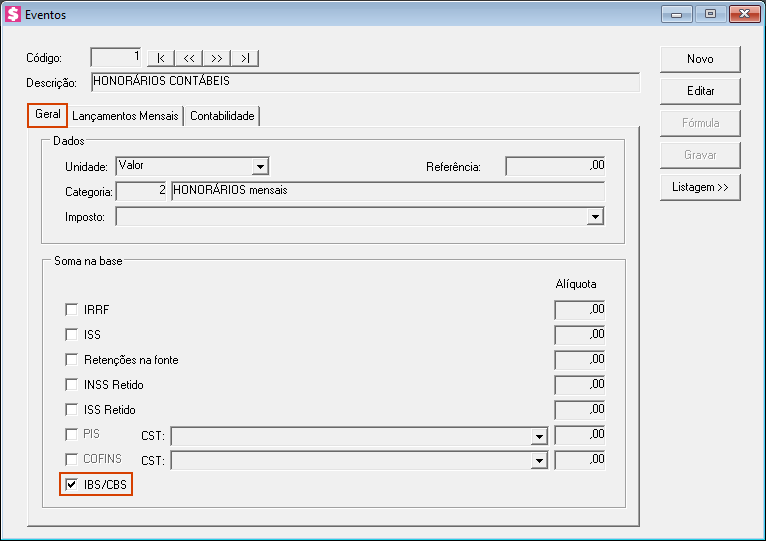Uncheck the IBS/CBS checkbox
Image resolution: width=766 pixels, height=541 pixels.
click(71, 485)
